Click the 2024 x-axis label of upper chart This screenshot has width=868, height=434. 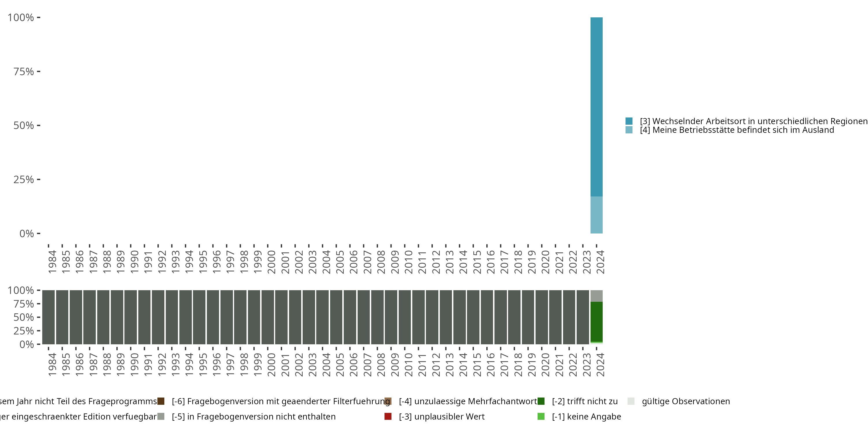(600, 262)
